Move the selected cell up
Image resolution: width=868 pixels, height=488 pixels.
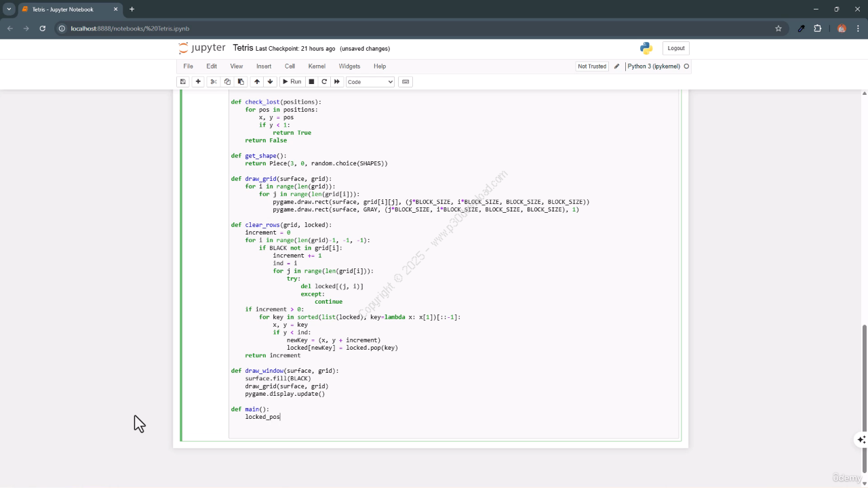[257, 82]
